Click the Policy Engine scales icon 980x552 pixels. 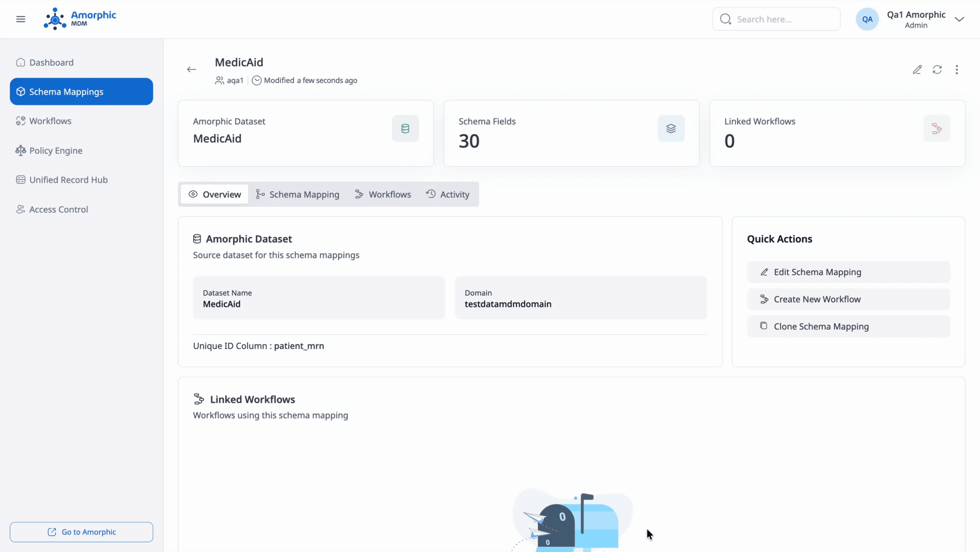pos(20,151)
